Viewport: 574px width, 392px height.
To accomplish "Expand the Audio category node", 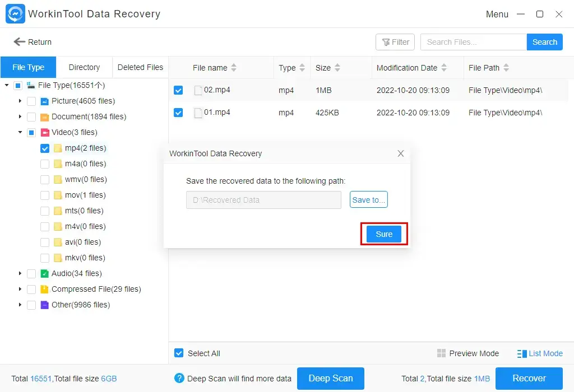I will (x=20, y=273).
